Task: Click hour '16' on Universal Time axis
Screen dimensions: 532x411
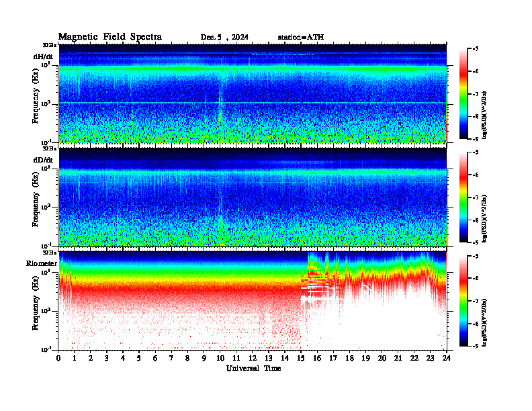Action: coord(317,358)
